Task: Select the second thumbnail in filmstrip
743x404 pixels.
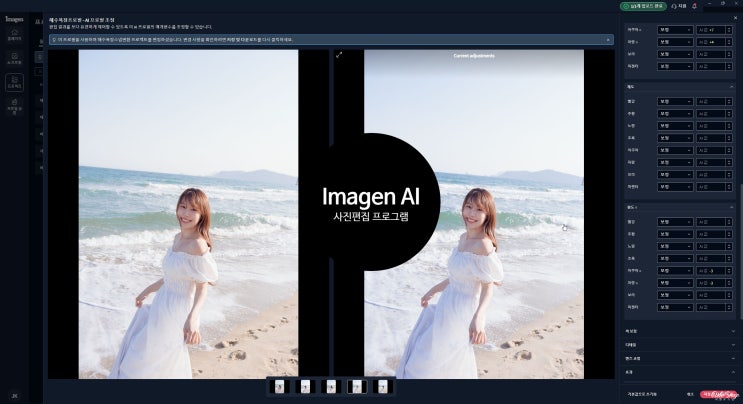Action: 306,387
